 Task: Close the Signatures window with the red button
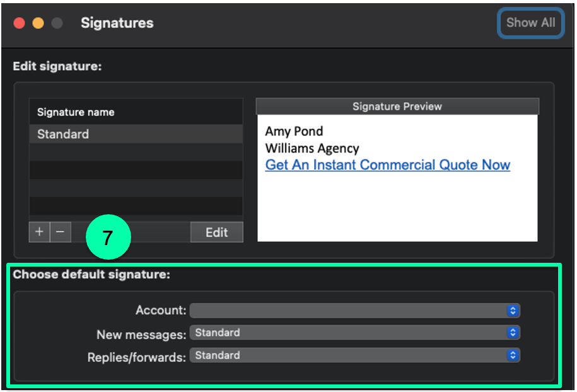[x=19, y=23]
